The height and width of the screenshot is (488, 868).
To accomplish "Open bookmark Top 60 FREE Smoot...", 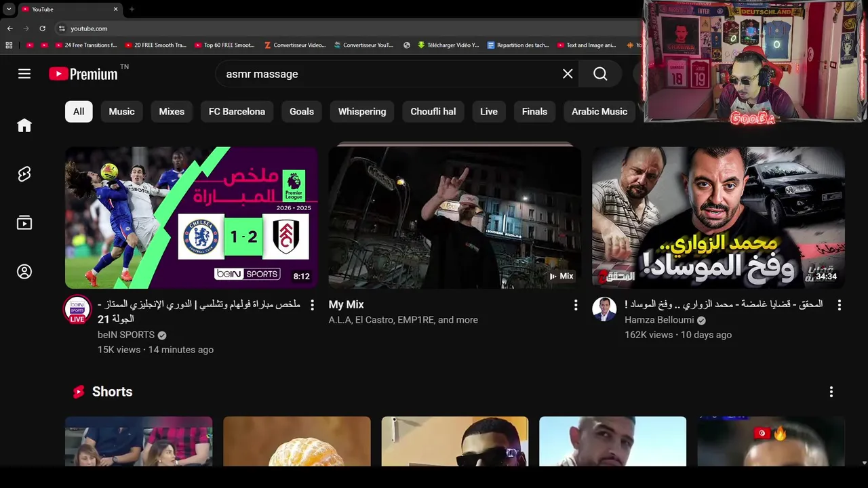I will point(225,45).
